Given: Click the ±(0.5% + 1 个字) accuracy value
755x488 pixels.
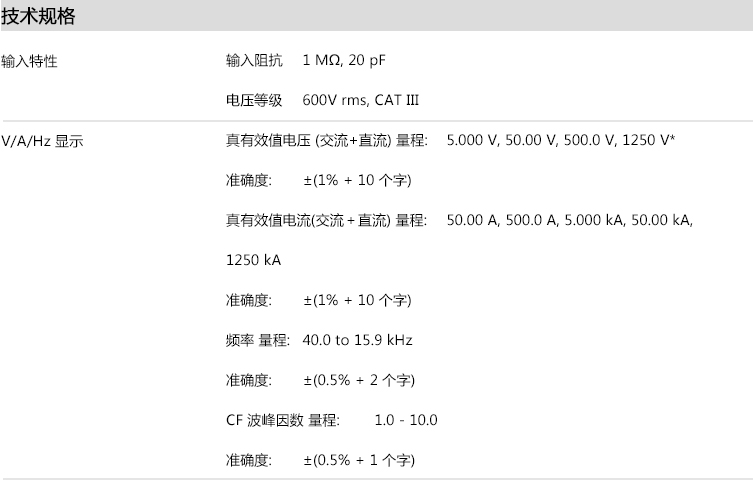Looking at the screenshot, I should click(358, 460).
